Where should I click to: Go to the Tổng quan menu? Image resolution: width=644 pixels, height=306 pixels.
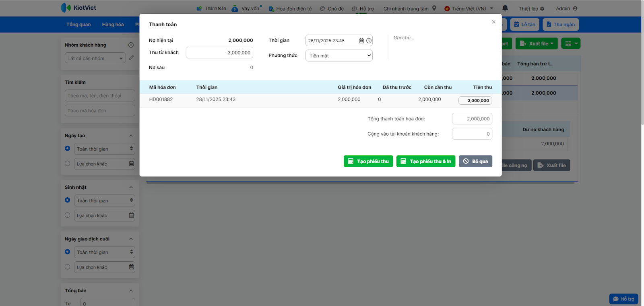tap(78, 25)
